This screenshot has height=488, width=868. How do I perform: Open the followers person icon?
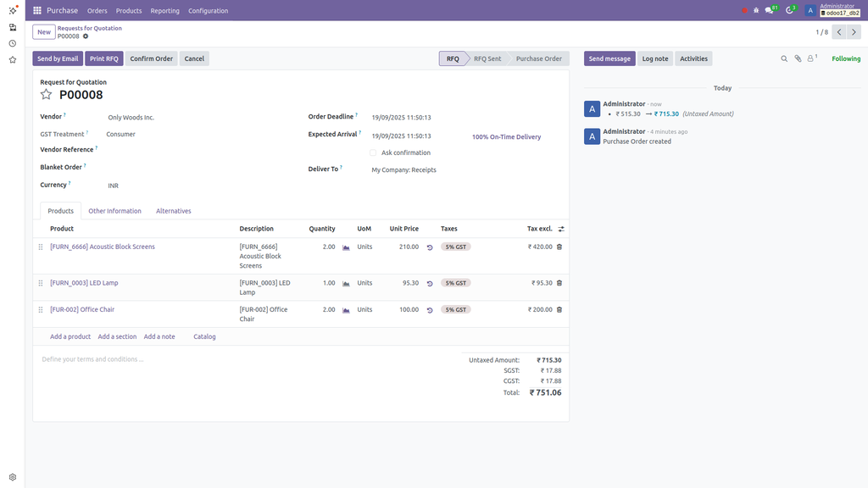pos(810,58)
